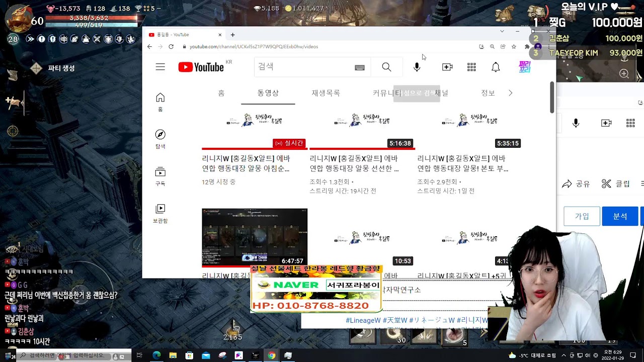The height and width of the screenshot is (362, 644).
Task: Open the account avatar menu
Action: coord(525,67)
